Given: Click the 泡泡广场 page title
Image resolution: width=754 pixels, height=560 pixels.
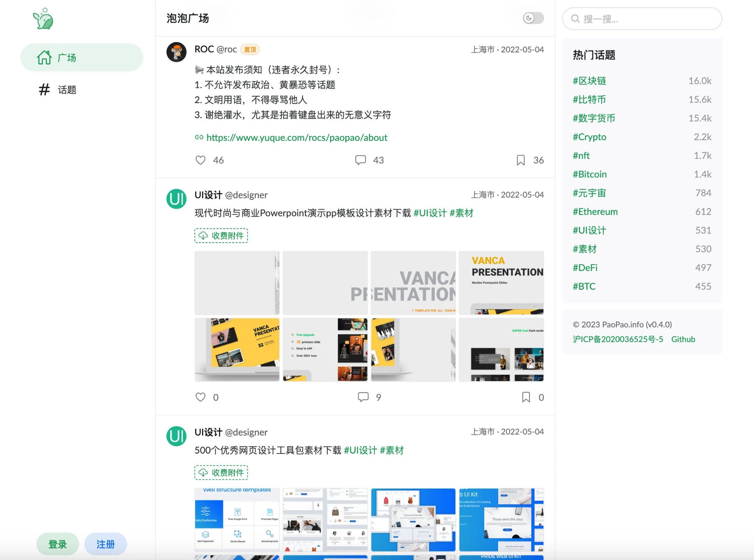Looking at the screenshot, I should tap(188, 18).
